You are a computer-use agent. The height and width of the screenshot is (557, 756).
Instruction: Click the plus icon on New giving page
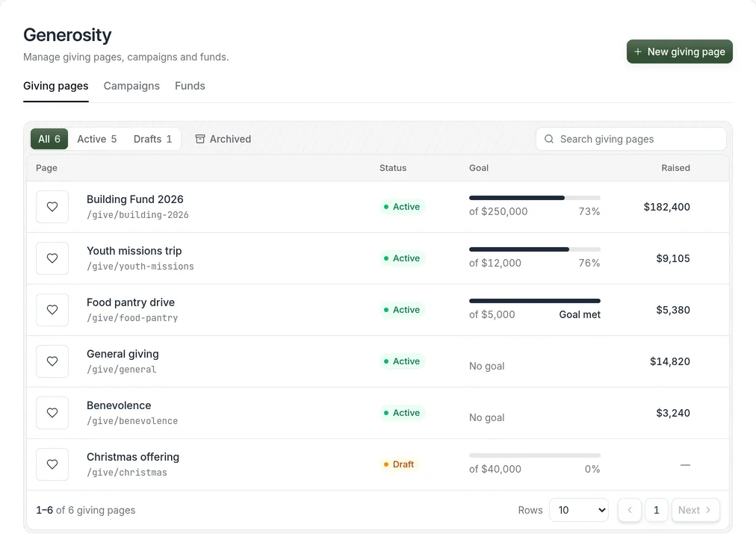click(x=638, y=52)
